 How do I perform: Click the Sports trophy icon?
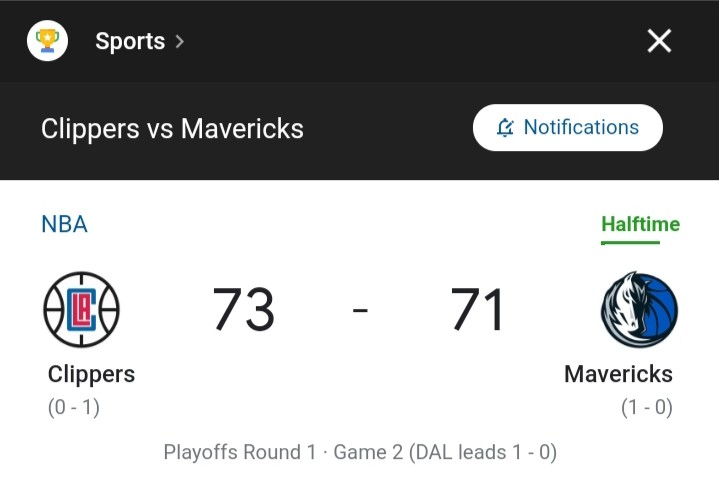click(x=47, y=41)
